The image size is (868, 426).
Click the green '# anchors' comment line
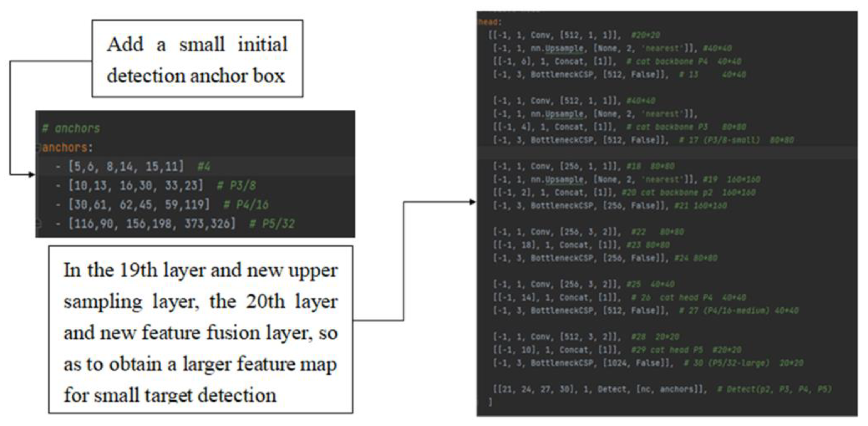pos(71,128)
